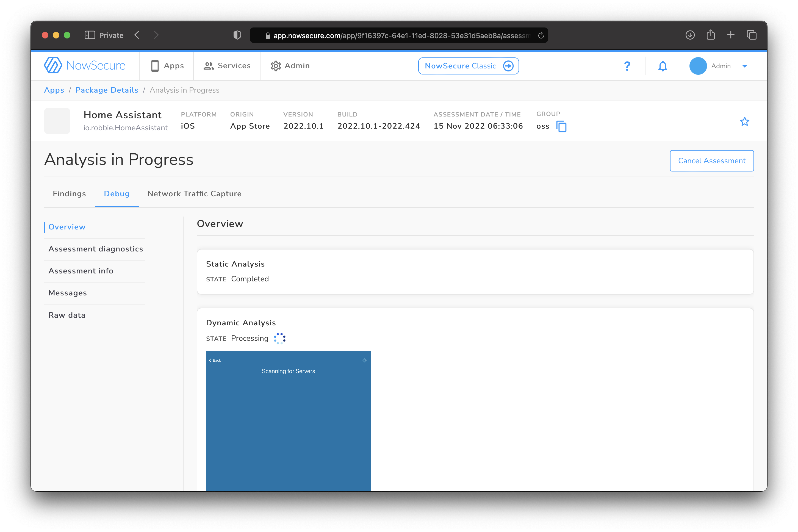Click the Home Assistant app icon placeholder

57,121
